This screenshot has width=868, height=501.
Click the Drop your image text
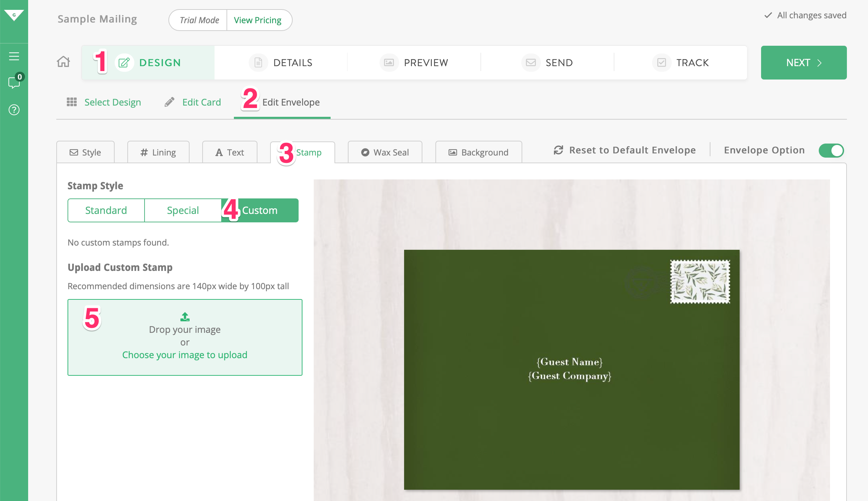(185, 329)
